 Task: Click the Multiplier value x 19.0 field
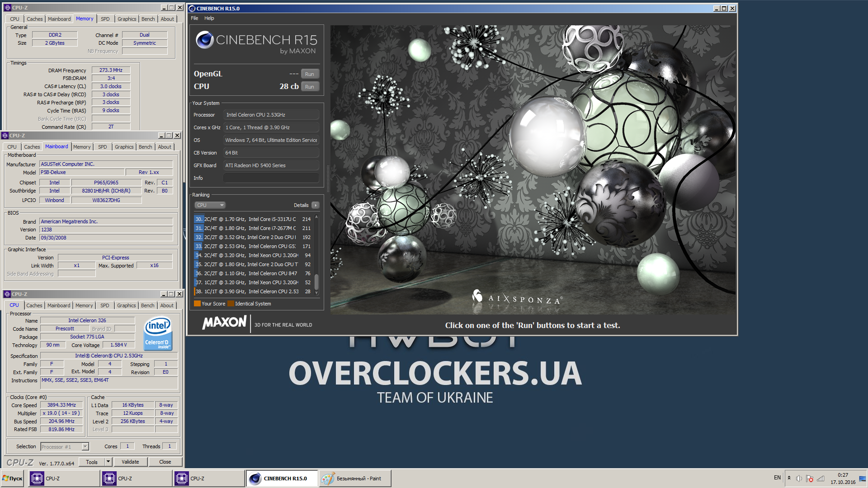(x=61, y=413)
